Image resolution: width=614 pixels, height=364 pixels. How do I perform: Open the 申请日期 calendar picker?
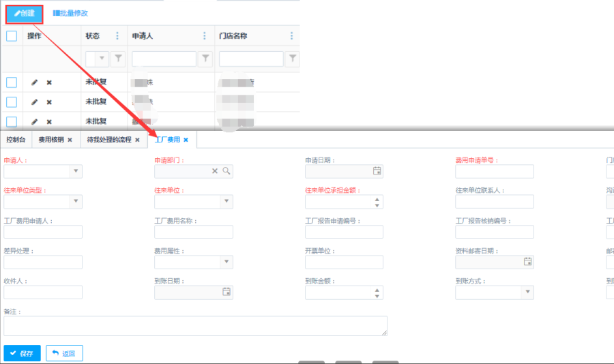pos(377,171)
